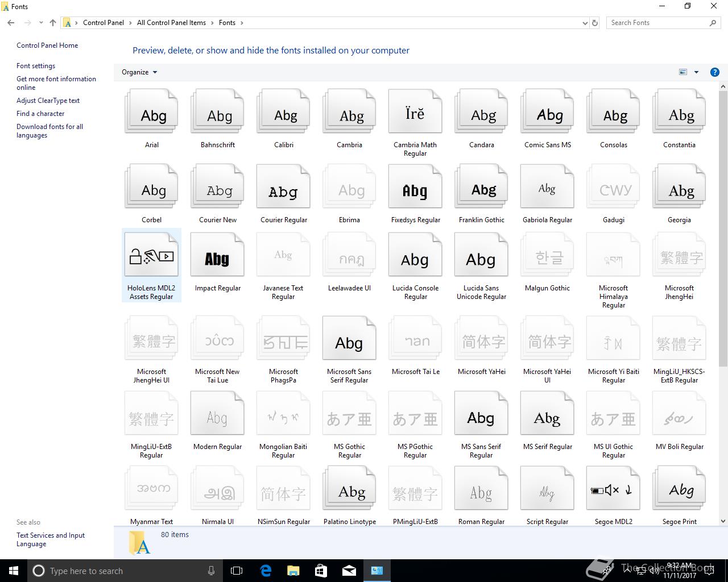Open Get more font information online
The height and width of the screenshot is (582, 728).
(56, 83)
